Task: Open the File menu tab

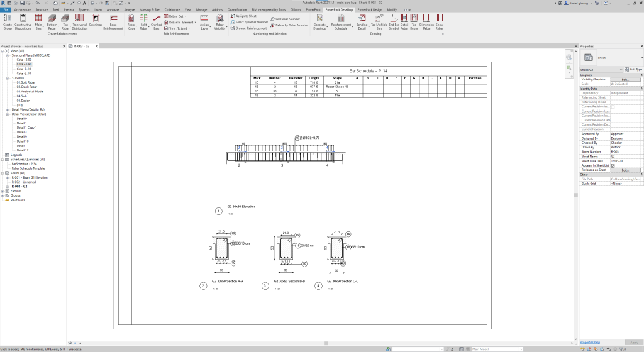Action: pos(6,9)
